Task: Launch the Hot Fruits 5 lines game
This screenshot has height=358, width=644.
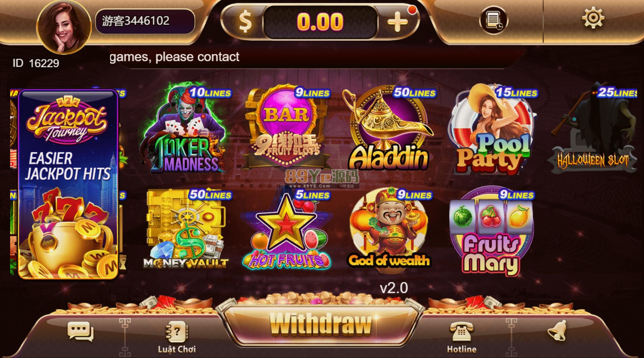Action: (x=287, y=229)
